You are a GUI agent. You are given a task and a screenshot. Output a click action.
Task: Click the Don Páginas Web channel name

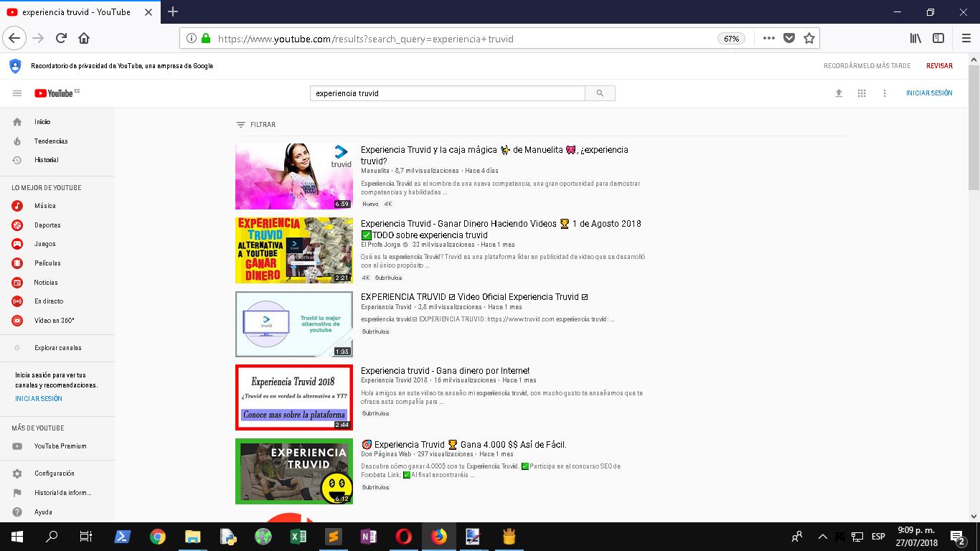coord(386,454)
